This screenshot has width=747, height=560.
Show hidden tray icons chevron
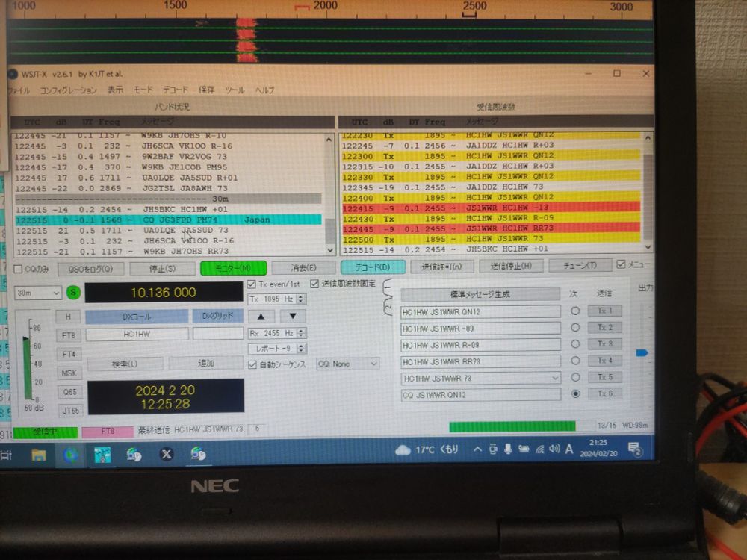click(477, 449)
